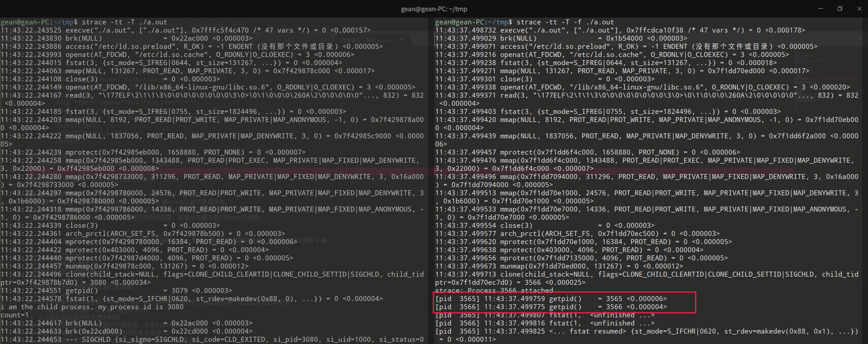Click 'i am the child process' output line
This screenshot has height=344, width=868.
(x=92, y=307)
